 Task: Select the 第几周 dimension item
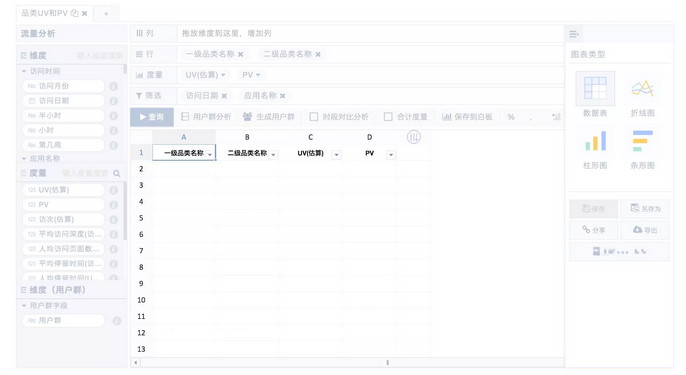(64, 145)
